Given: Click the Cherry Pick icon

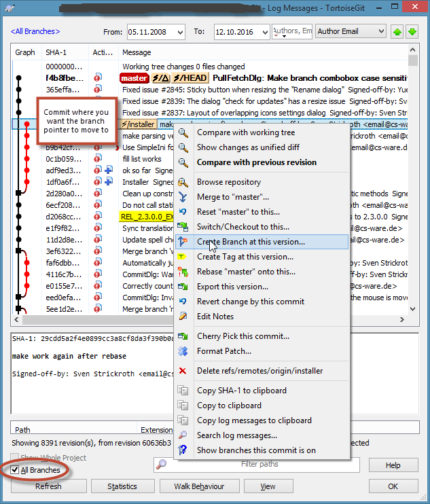Looking at the screenshot, I should 183,336.
